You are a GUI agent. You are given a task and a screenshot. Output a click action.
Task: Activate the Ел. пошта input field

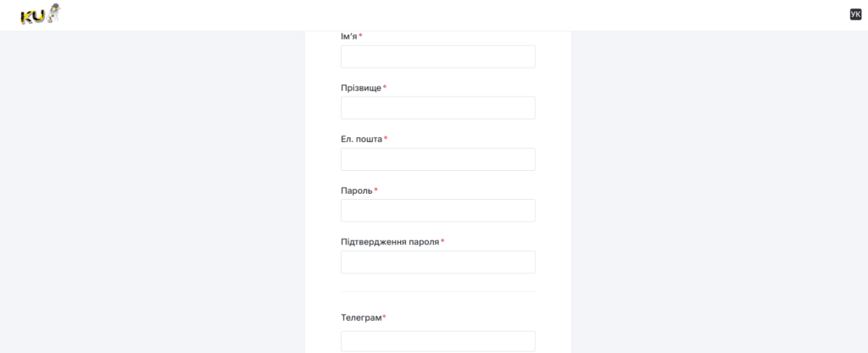pos(438,159)
